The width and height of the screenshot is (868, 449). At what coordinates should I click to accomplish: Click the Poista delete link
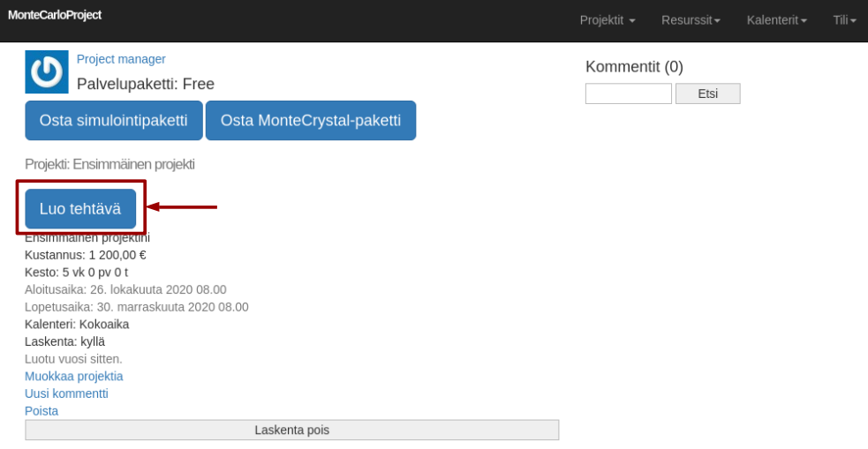pos(42,411)
